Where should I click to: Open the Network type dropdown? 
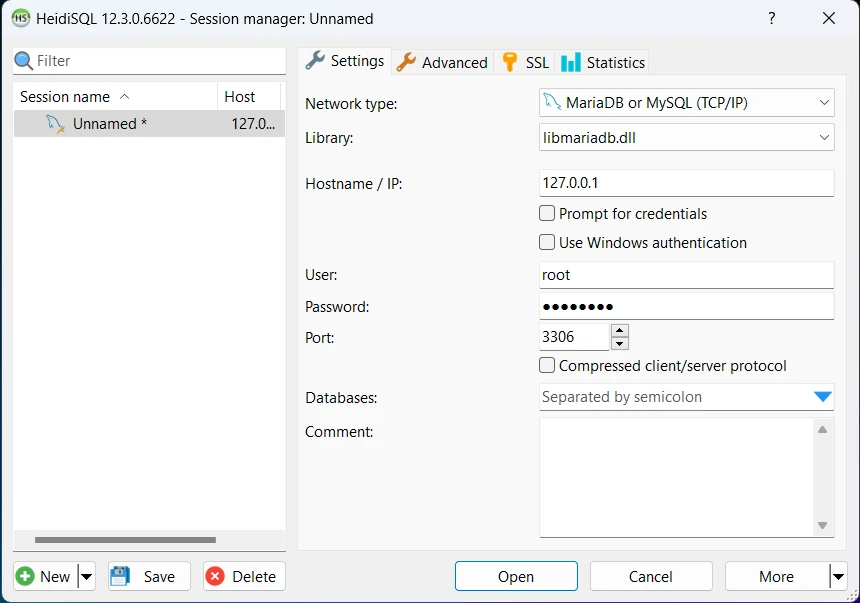coord(824,103)
